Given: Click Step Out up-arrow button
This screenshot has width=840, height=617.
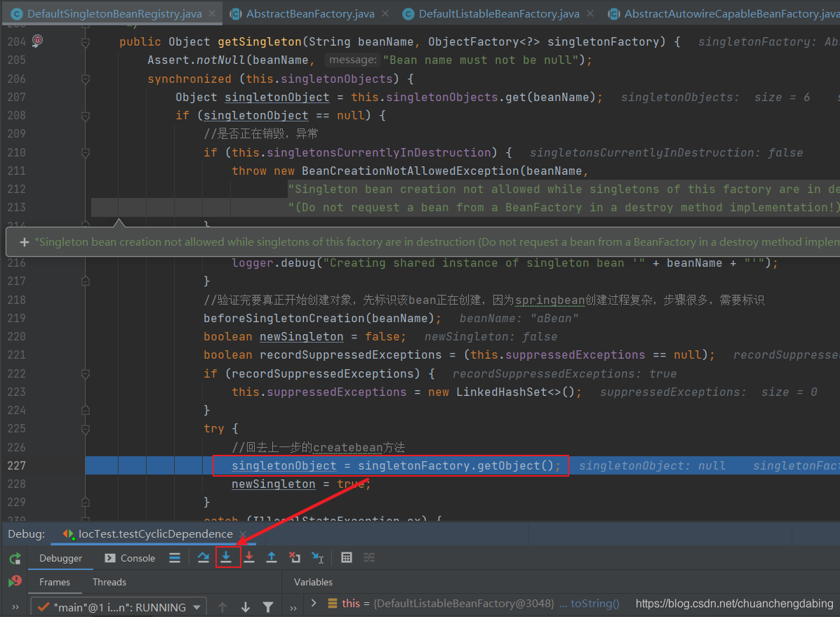Looking at the screenshot, I should click(x=272, y=557).
